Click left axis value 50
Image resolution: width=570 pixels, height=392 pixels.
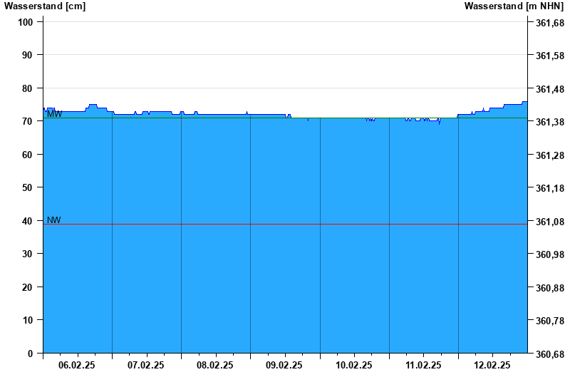(27, 187)
